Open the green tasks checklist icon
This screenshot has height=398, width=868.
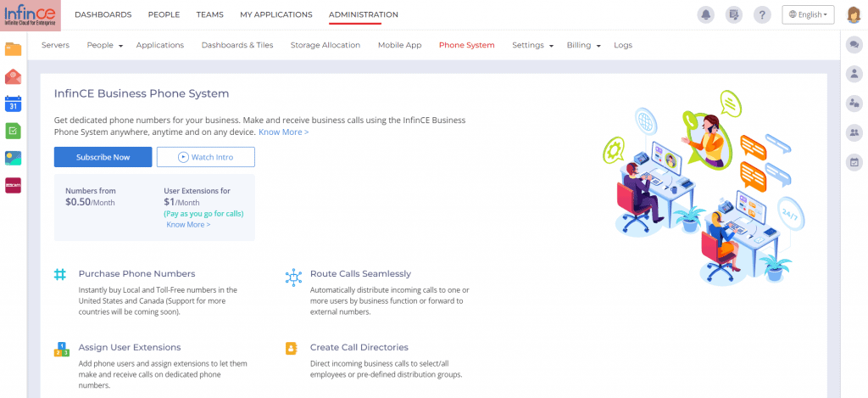pyautogui.click(x=13, y=131)
